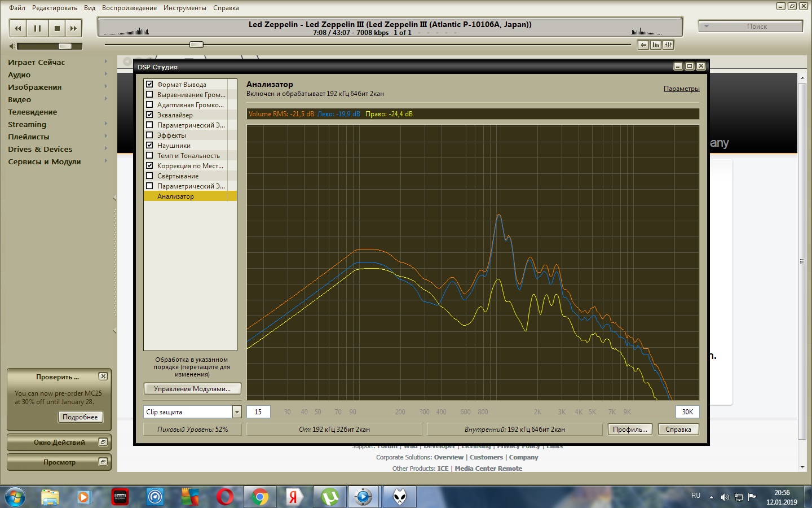Open the Media Center Remote link
This screenshot has width=812, height=508.
[488, 468]
